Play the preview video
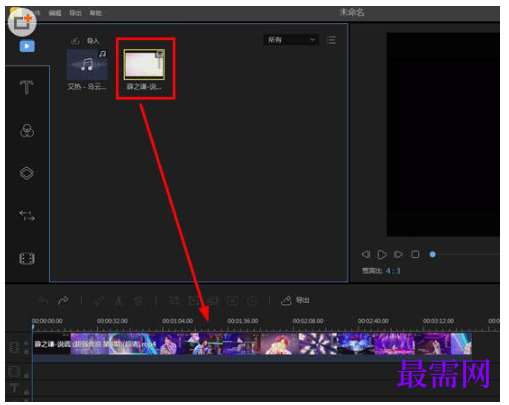509x405 pixels. 382,255
